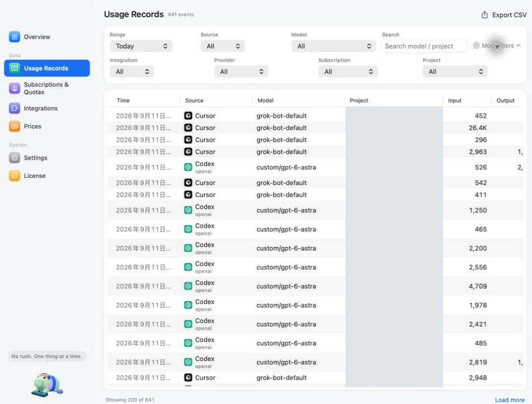532x404 pixels.
Task: Click the Codex icon in the 526 input row
Action: 188,167
